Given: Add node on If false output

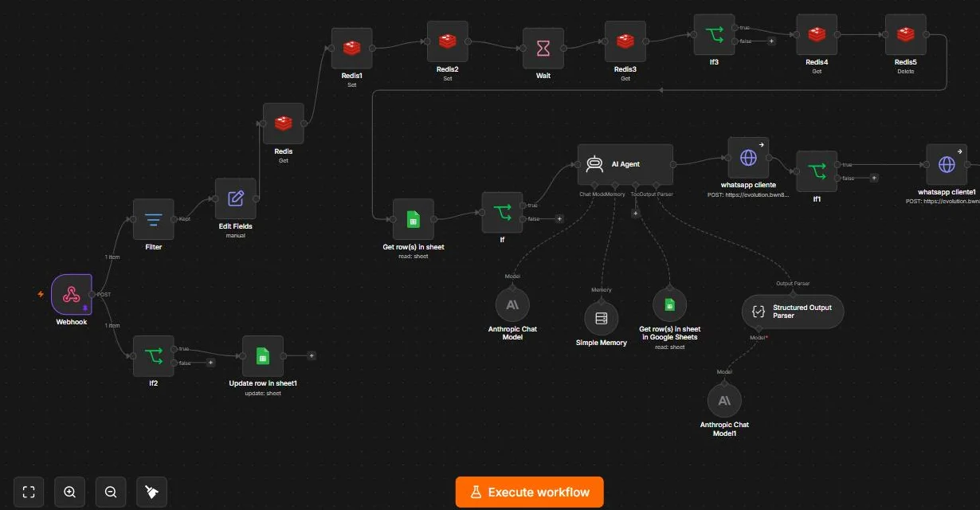Looking at the screenshot, I should tap(559, 218).
